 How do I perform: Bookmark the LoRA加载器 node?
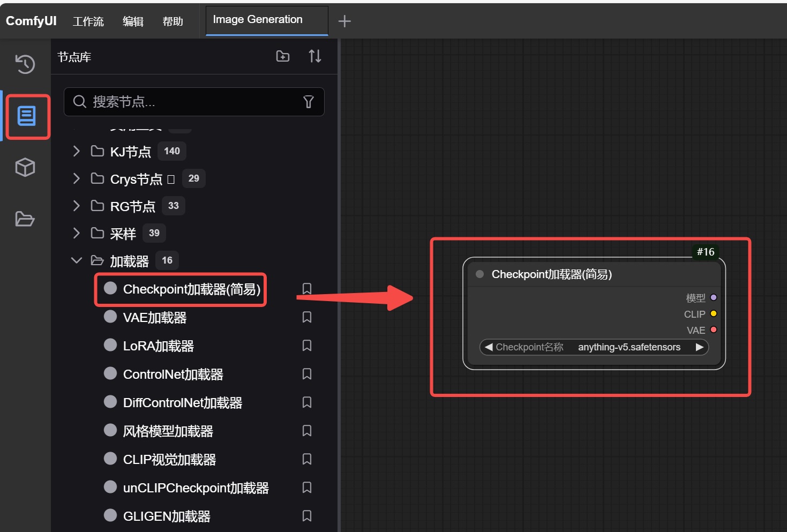306,346
